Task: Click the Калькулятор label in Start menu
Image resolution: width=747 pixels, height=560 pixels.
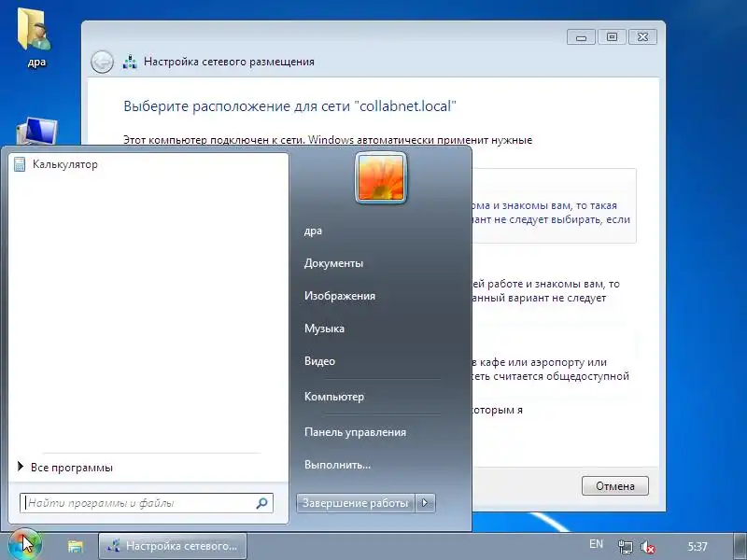Action: [65, 165]
